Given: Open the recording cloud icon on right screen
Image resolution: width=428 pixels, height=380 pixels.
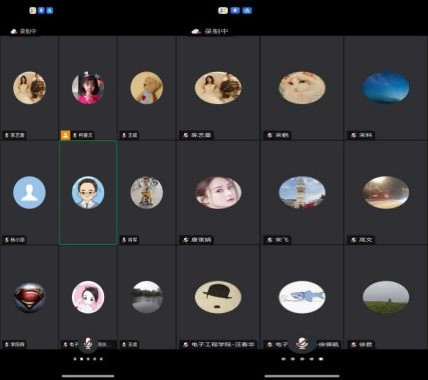Looking at the screenshot, I should [x=196, y=31].
